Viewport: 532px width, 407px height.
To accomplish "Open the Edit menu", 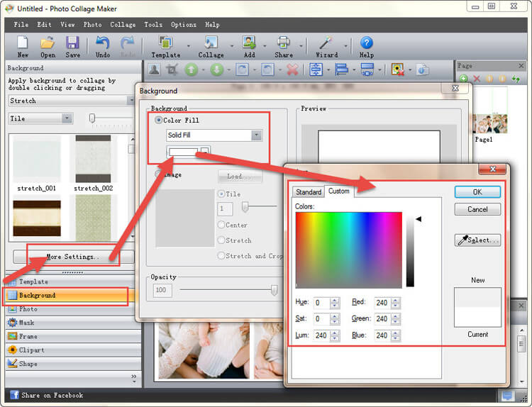I will click(x=44, y=24).
